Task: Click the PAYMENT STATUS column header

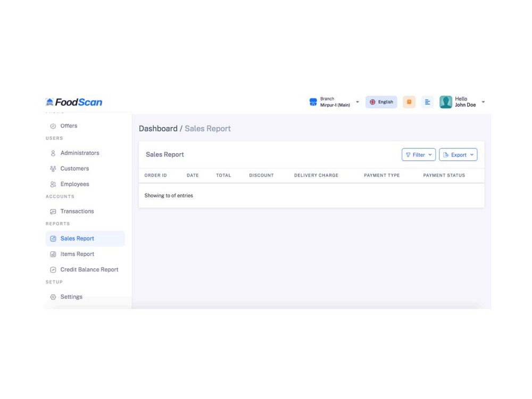Action: 444,176
